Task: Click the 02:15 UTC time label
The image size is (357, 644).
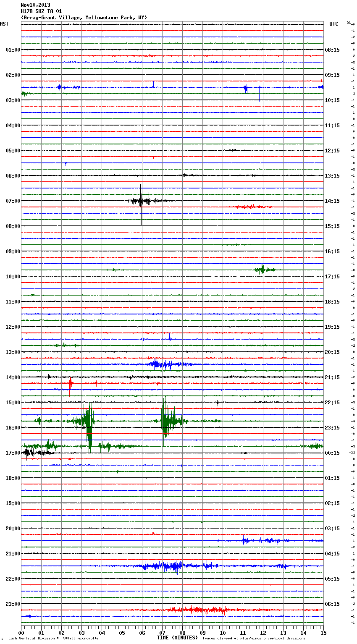Action: [x=332, y=503]
